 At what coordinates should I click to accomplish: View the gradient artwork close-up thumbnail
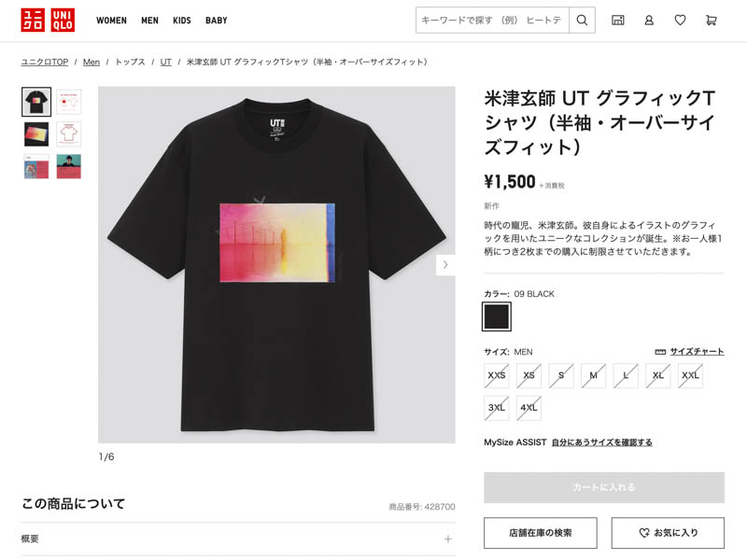click(x=36, y=134)
